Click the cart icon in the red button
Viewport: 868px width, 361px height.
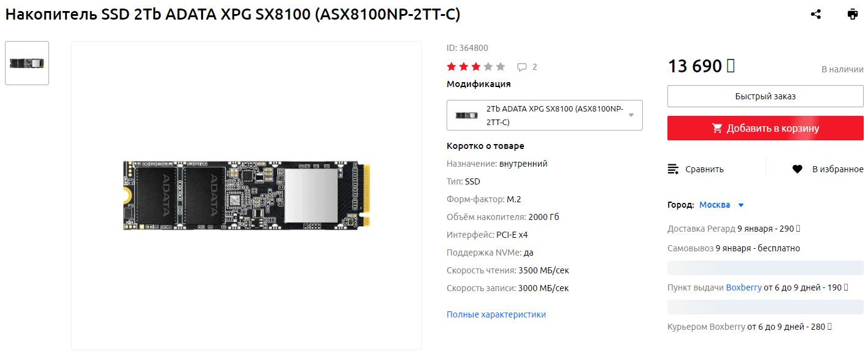pyautogui.click(x=717, y=128)
